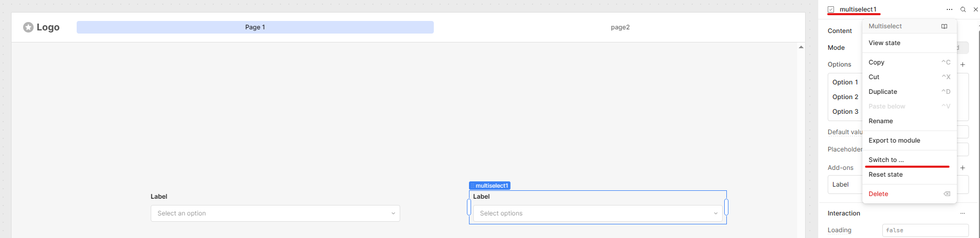
Task: Click the canvas scroll up arrow
Action: 801,47
